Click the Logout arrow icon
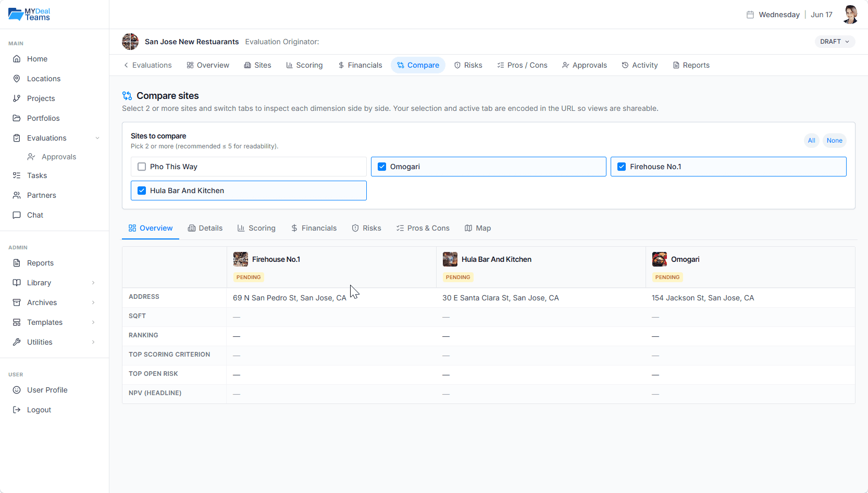The image size is (868, 493). point(17,410)
